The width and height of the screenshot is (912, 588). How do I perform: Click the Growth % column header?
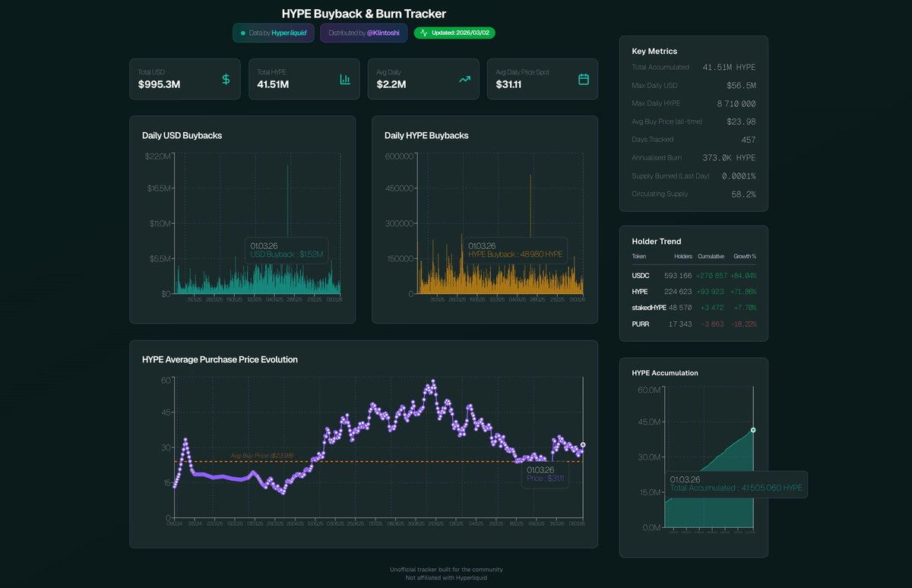point(745,257)
